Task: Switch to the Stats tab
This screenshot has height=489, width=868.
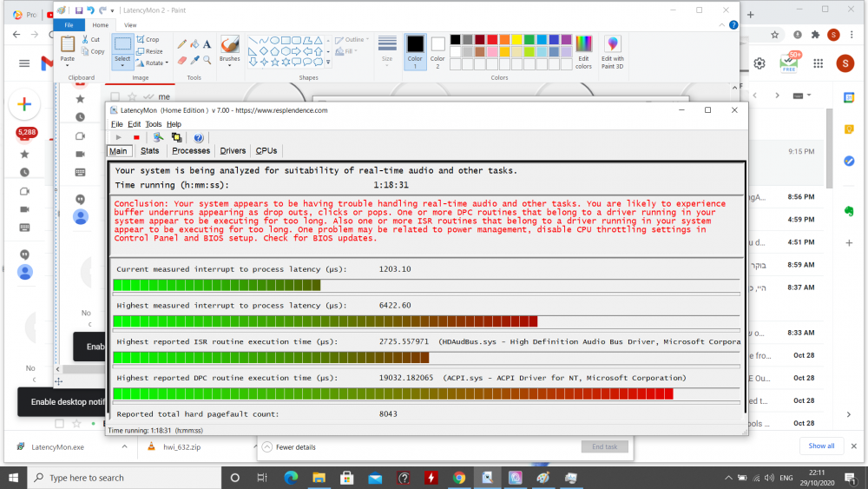Action: [x=149, y=150]
